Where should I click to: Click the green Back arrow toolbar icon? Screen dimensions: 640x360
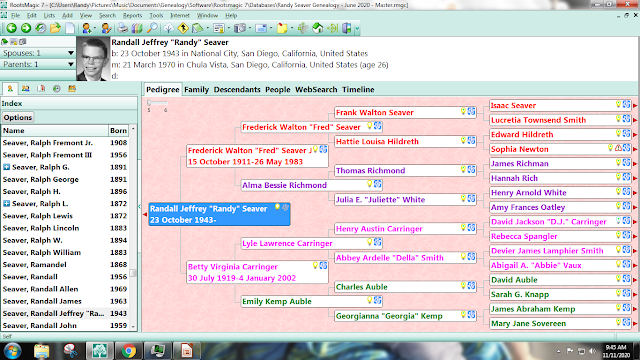tap(11, 28)
